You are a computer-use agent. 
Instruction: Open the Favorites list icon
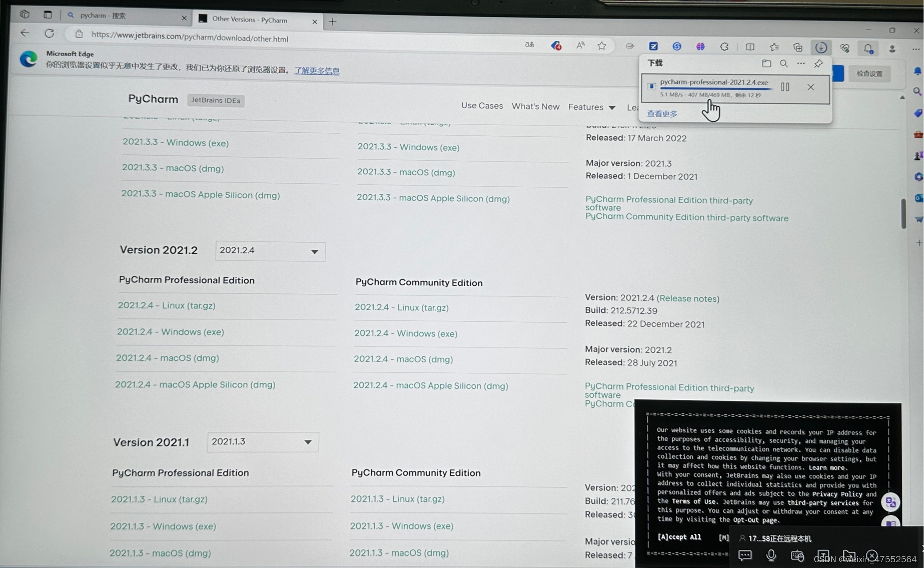[774, 47]
